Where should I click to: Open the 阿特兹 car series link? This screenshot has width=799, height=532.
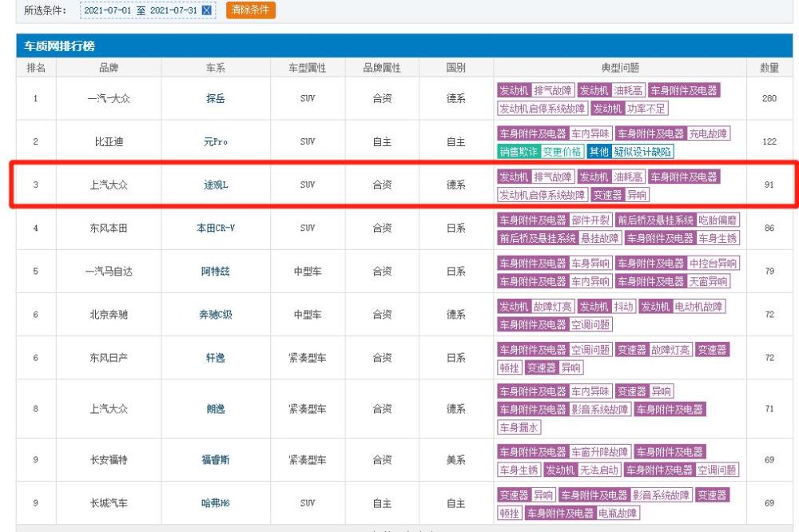click(216, 271)
